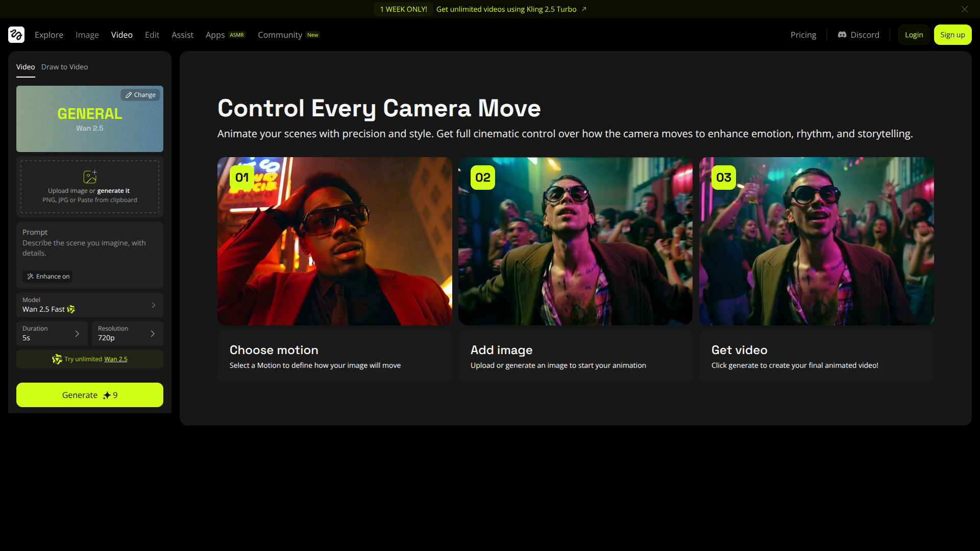Click the icon beside Try unlimited

tap(57, 359)
